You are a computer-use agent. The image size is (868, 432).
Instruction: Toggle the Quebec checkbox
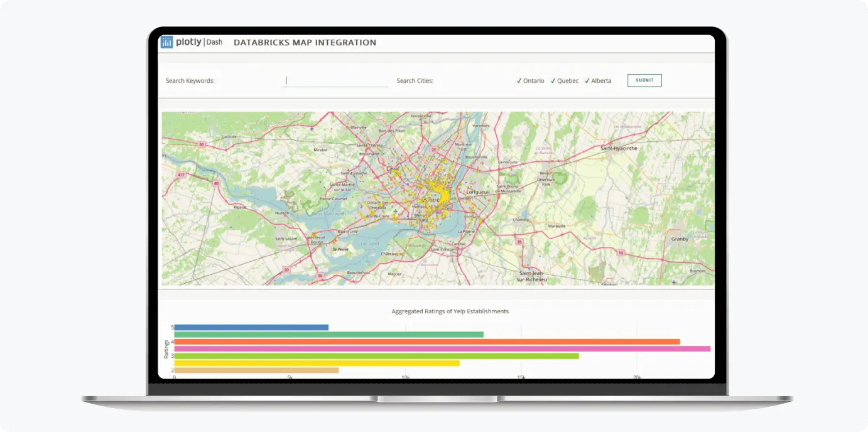[553, 80]
